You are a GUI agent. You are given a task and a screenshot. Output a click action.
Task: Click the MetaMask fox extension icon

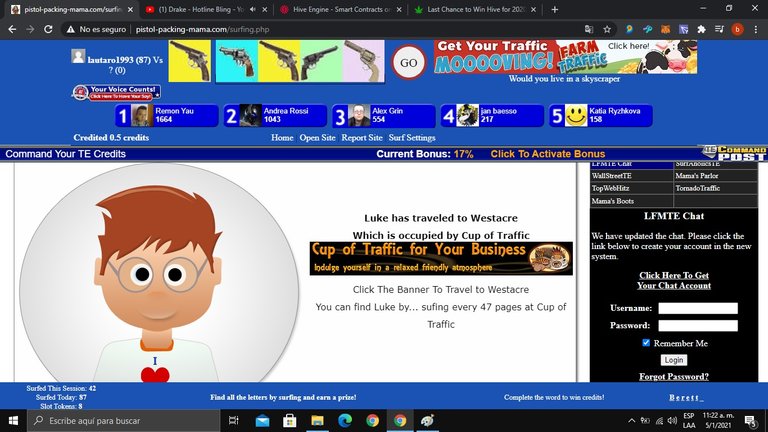665,29
